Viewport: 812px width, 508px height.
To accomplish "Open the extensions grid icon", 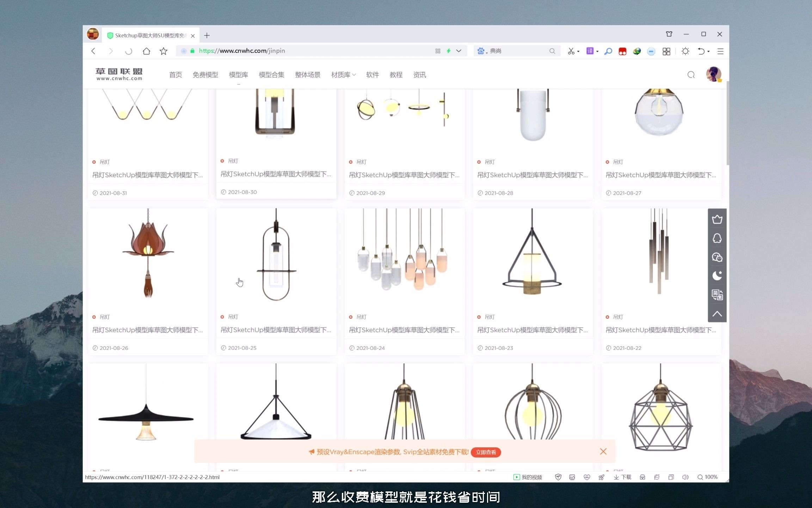I will (666, 52).
